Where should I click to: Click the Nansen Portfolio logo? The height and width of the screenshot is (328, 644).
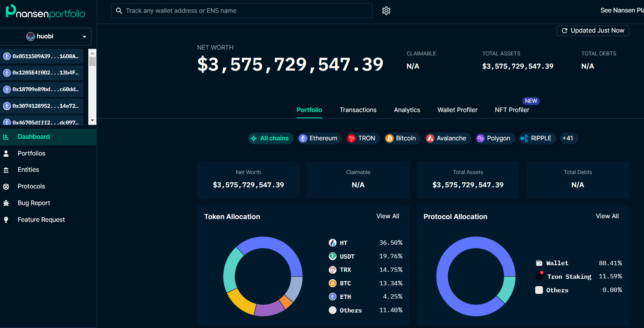coord(45,12)
